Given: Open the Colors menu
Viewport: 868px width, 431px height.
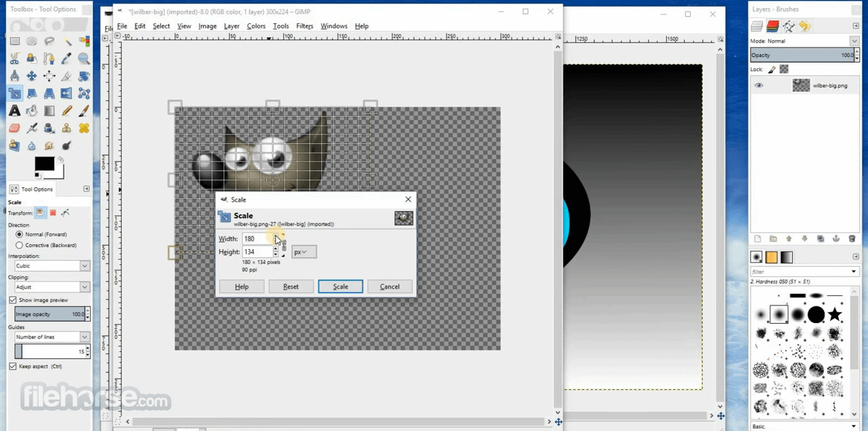Looking at the screenshot, I should [256, 26].
